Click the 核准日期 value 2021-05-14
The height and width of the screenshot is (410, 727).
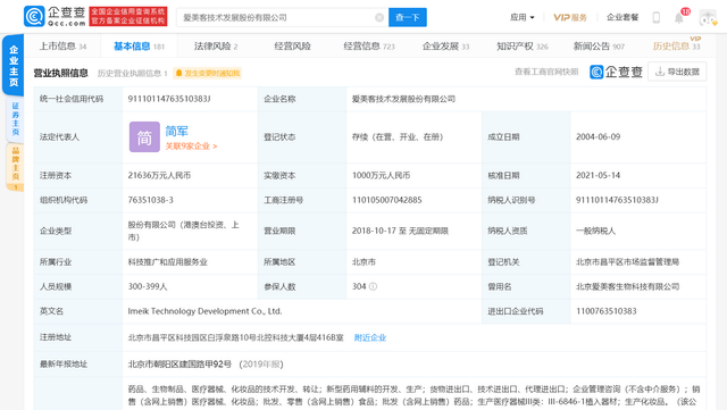598,175
